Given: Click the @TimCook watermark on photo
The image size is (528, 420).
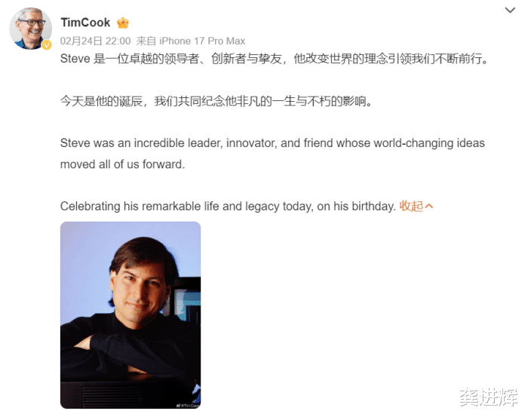Looking at the screenshot, I should tap(188, 406).
